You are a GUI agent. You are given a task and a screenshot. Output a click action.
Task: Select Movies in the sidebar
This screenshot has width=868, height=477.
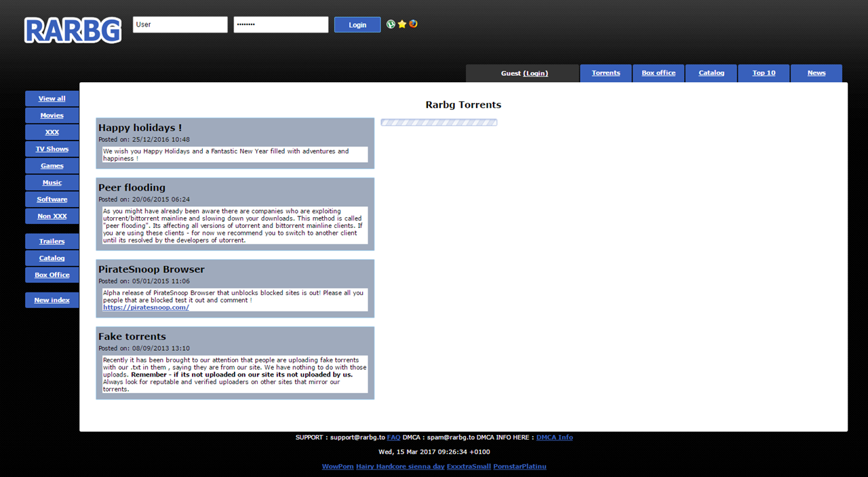(x=52, y=115)
